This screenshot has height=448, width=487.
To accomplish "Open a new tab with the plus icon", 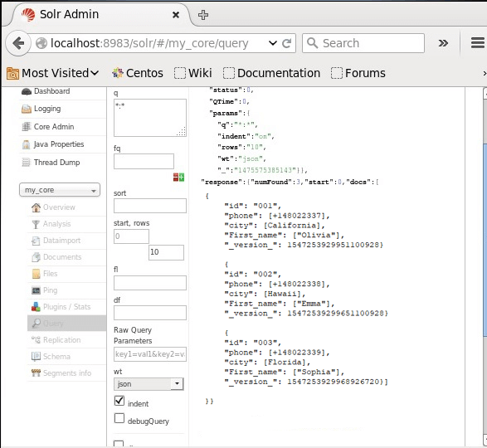I will (x=203, y=15).
